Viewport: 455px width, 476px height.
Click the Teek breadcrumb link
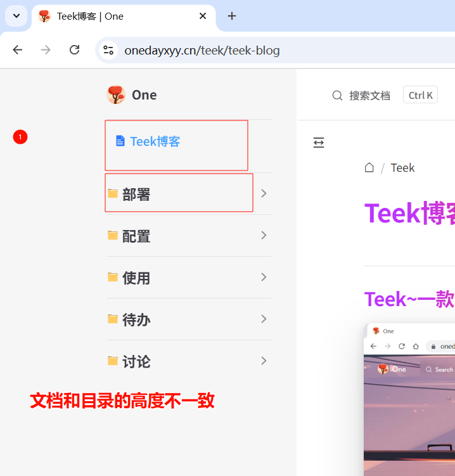402,167
